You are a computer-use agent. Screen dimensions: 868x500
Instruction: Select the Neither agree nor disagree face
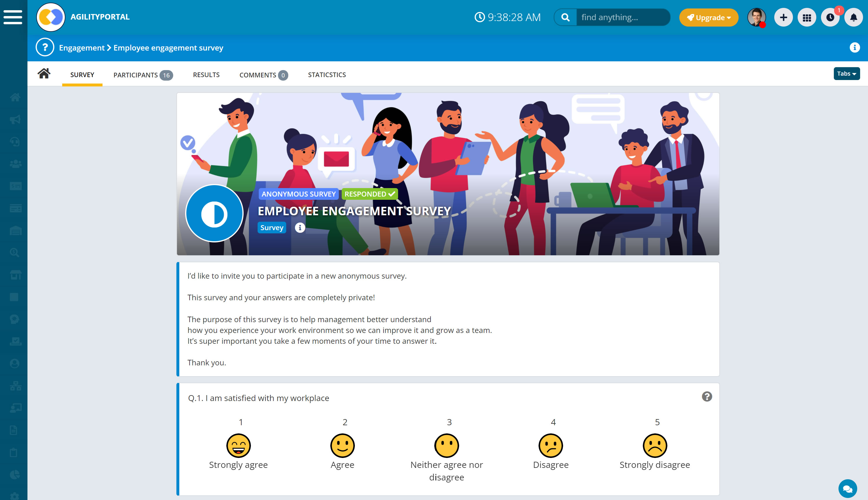(x=446, y=446)
